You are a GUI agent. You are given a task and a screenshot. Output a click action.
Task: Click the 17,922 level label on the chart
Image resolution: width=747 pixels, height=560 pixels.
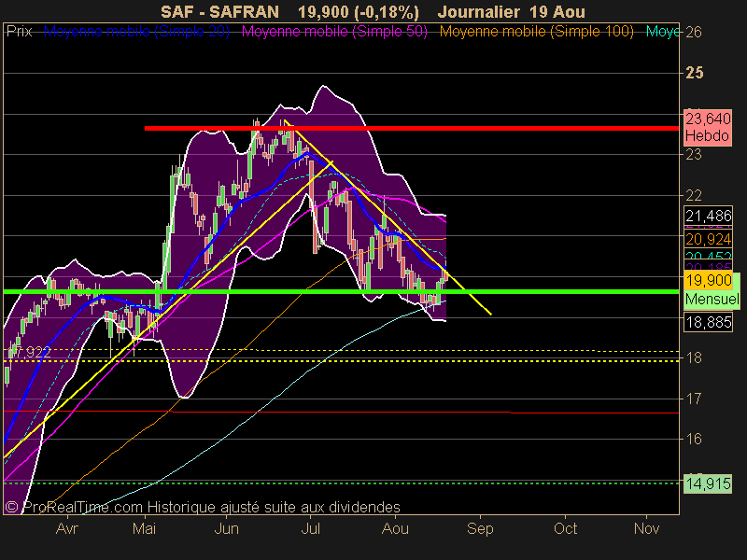(30, 353)
